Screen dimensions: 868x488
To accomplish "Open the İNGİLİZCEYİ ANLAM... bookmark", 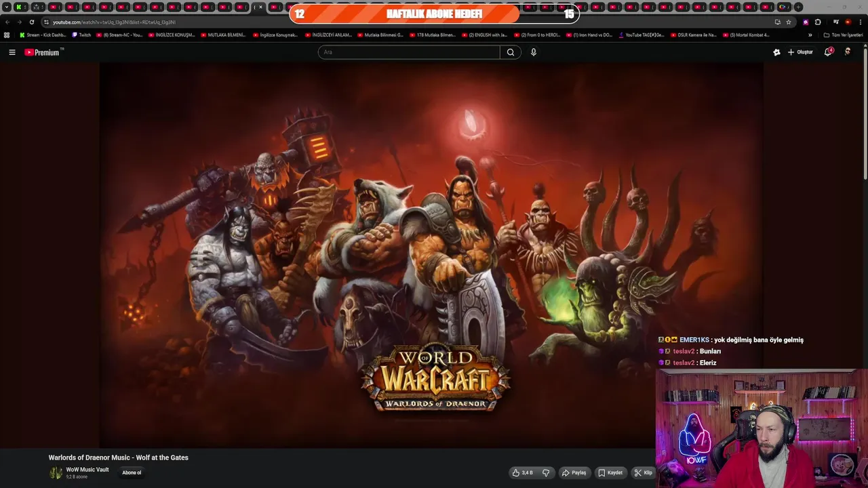I will click(328, 35).
